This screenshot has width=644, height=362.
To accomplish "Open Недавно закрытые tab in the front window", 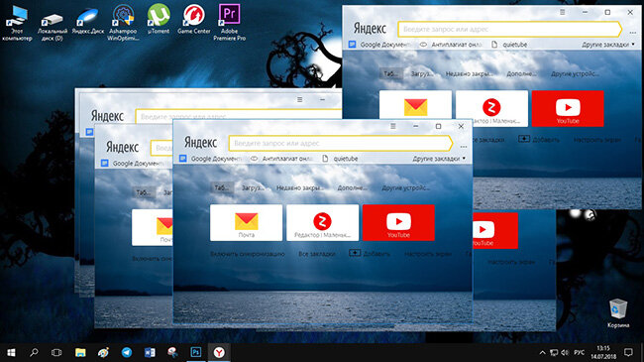I will point(300,188).
